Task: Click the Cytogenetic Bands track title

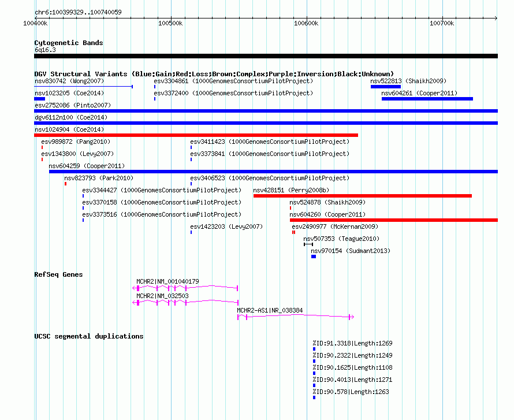Action: [x=69, y=43]
